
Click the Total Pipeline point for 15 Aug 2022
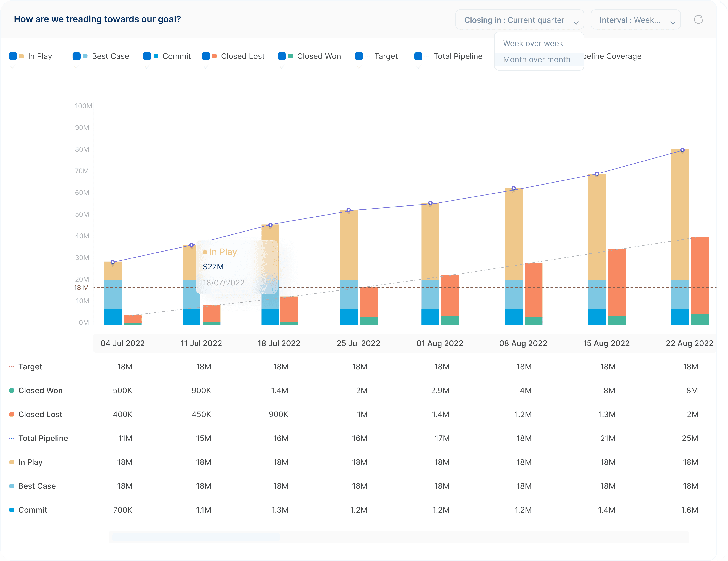(597, 174)
